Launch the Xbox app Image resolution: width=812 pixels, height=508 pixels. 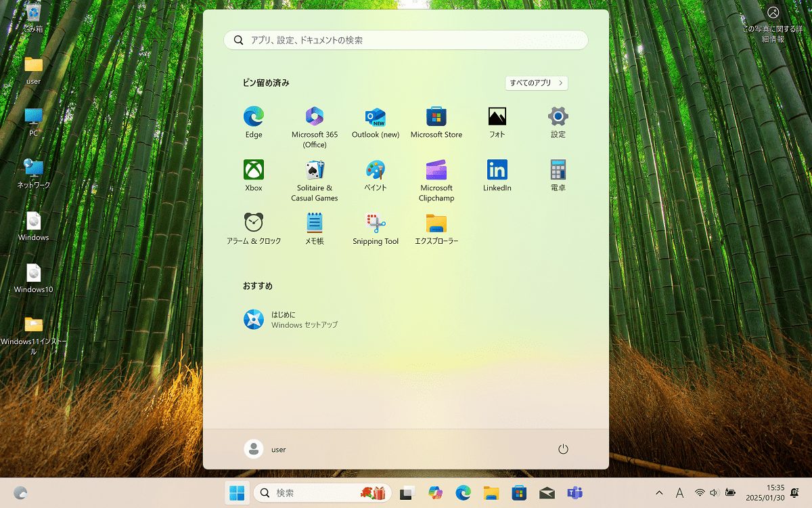pyautogui.click(x=254, y=176)
